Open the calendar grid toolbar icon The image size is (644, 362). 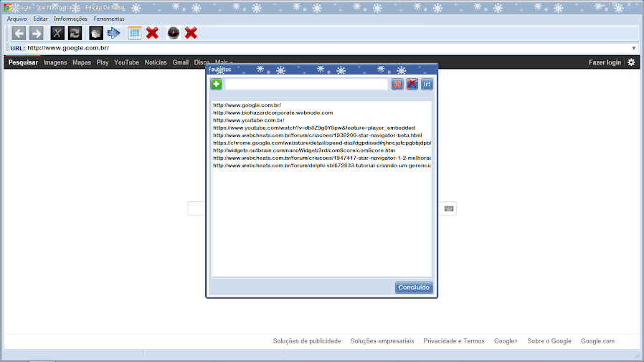tap(134, 33)
